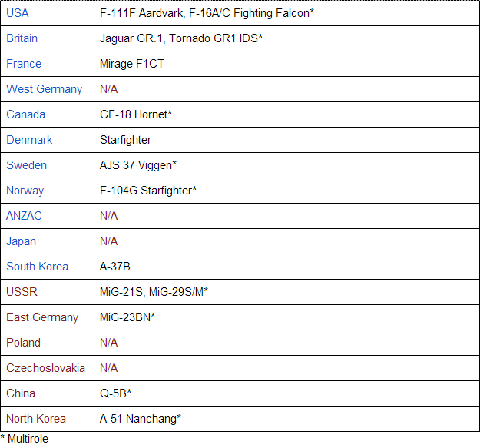The image size is (480, 448).
Task: Open the China link
Action: click(x=21, y=393)
